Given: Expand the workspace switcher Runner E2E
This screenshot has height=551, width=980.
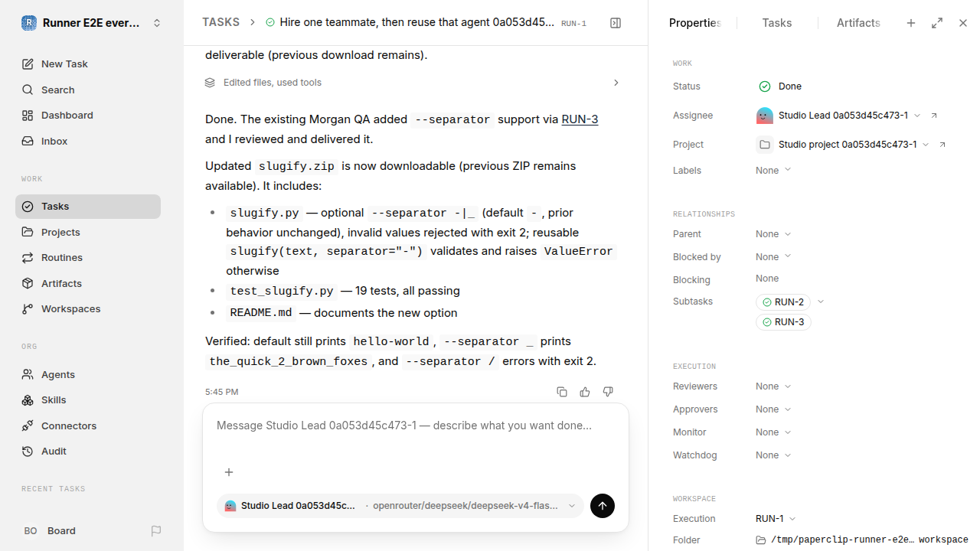Looking at the screenshot, I should [92, 23].
